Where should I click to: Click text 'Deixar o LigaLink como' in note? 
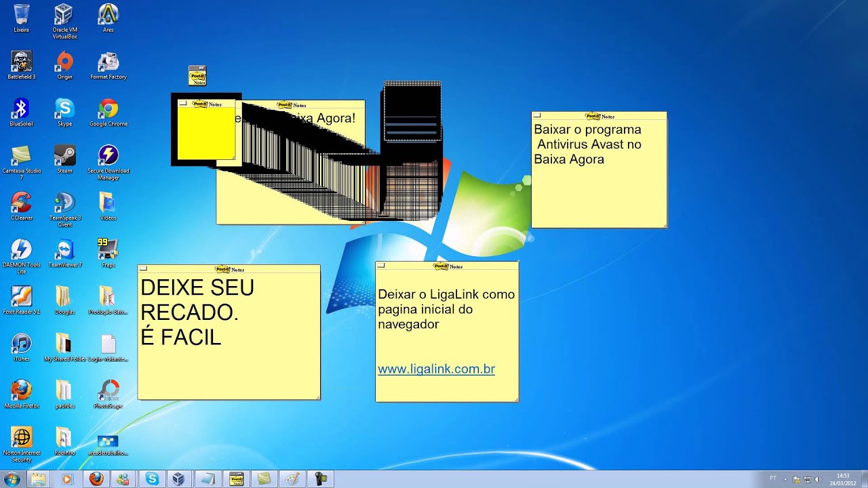[x=446, y=295]
